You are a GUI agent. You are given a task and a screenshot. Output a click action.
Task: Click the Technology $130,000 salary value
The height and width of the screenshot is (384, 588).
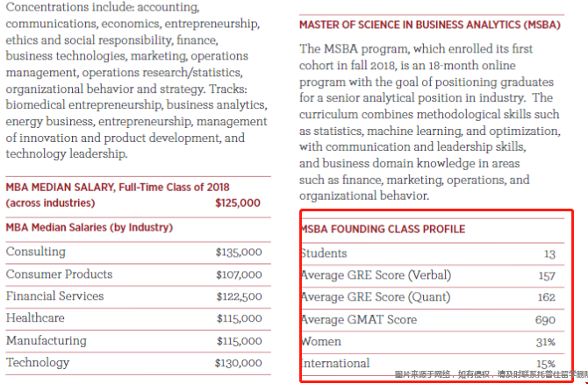tap(239, 363)
